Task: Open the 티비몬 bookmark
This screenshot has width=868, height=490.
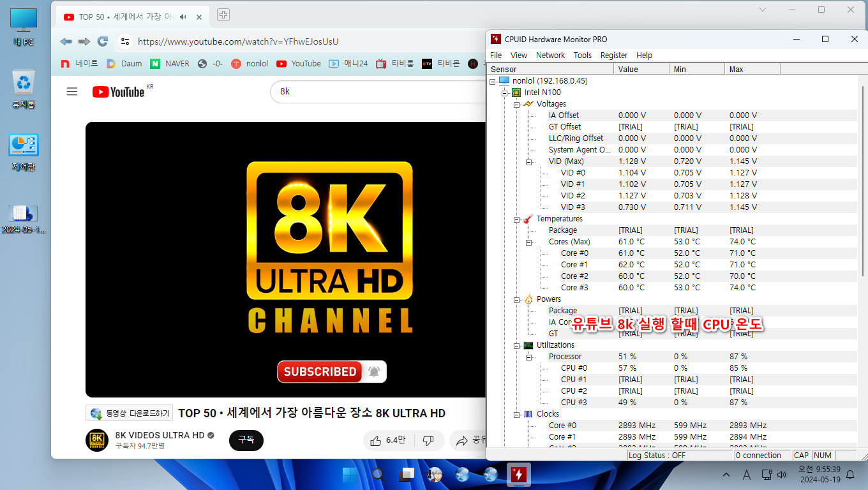Action: coord(441,63)
